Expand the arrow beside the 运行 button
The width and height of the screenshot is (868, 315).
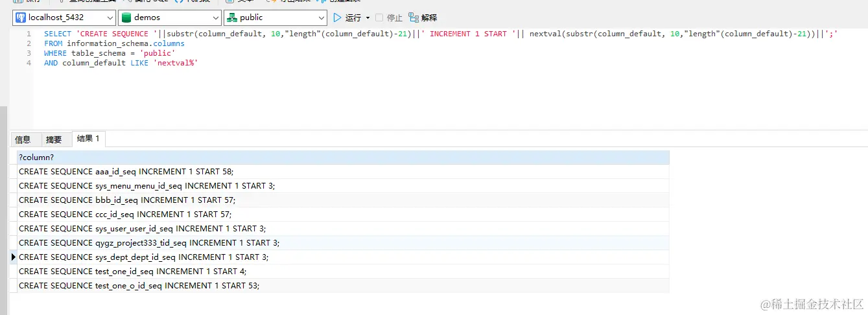[368, 17]
